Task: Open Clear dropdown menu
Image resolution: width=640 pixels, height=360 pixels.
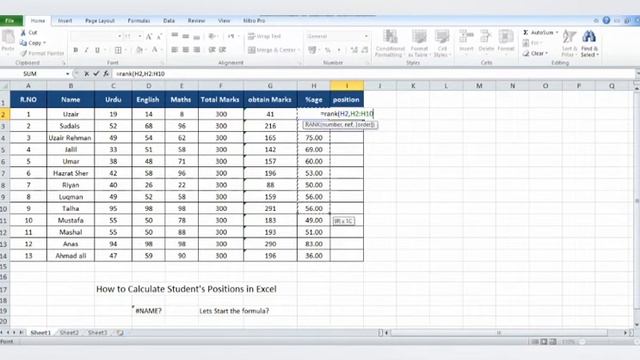Action: tap(535, 53)
